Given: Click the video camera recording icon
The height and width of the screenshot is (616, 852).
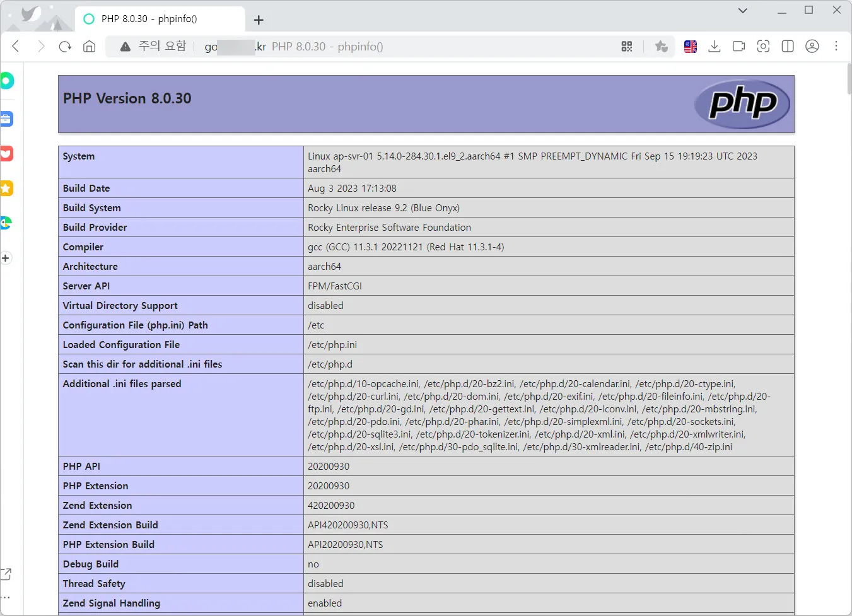Looking at the screenshot, I should pos(738,47).
